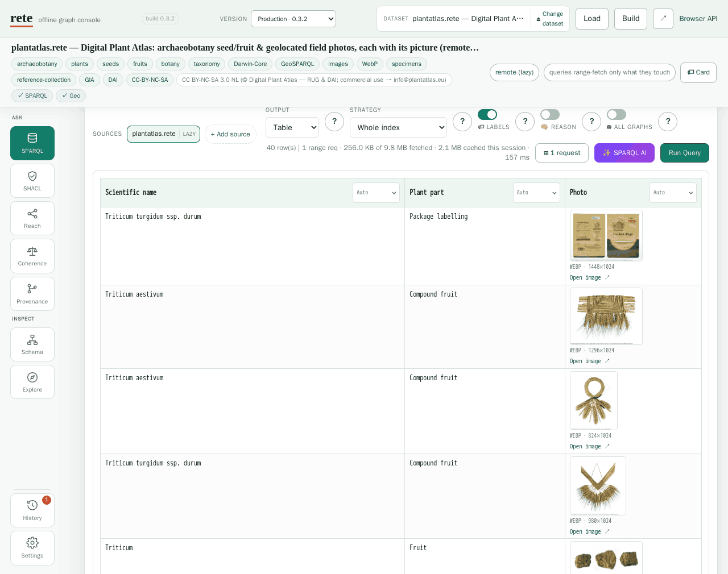Open Scientific name column Auto dropdown
Viewport: 728px width, 574px height.
pos(376,193)
